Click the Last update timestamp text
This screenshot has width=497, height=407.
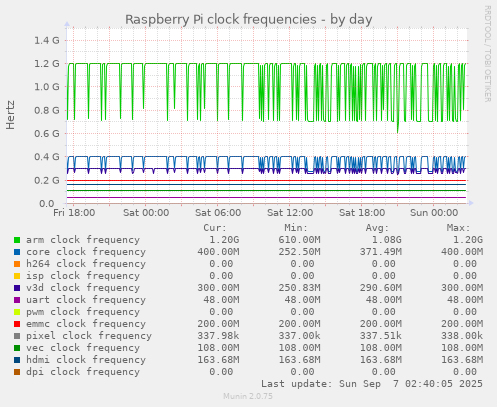coord(372,384)
